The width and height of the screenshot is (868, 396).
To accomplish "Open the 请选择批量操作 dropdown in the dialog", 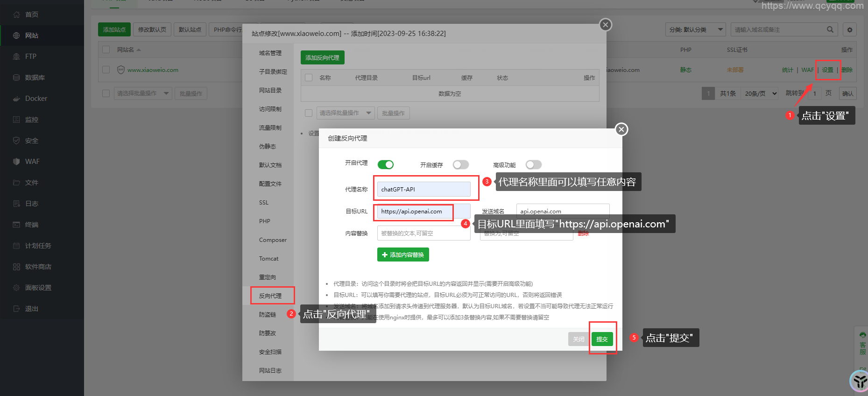I will (346, 113).
